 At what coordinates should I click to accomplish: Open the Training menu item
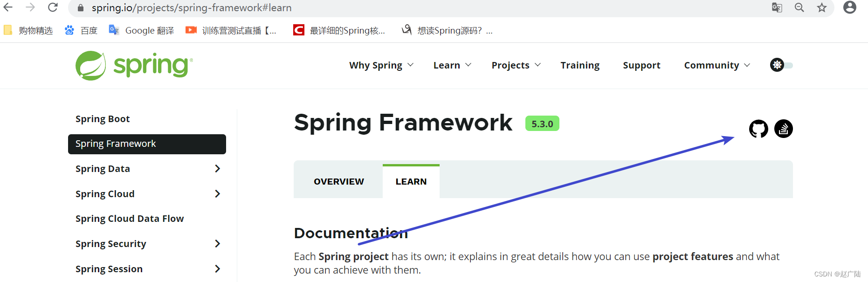580,65
